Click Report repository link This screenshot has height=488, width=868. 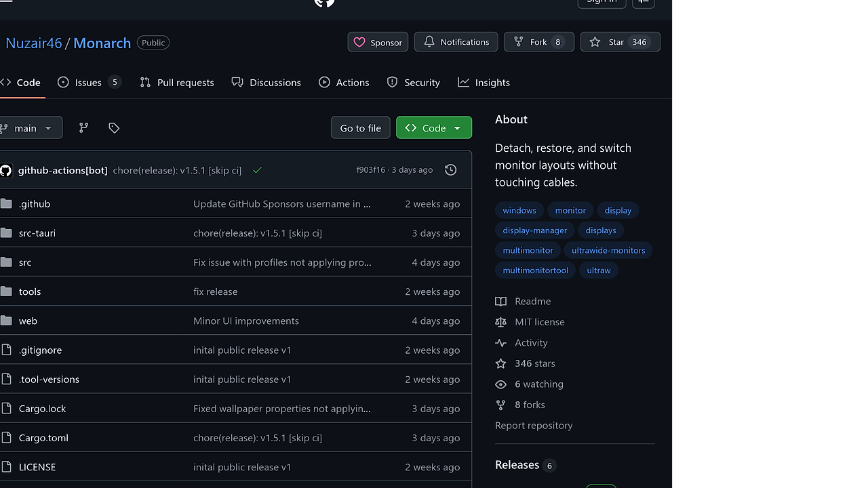click(534, 426)
